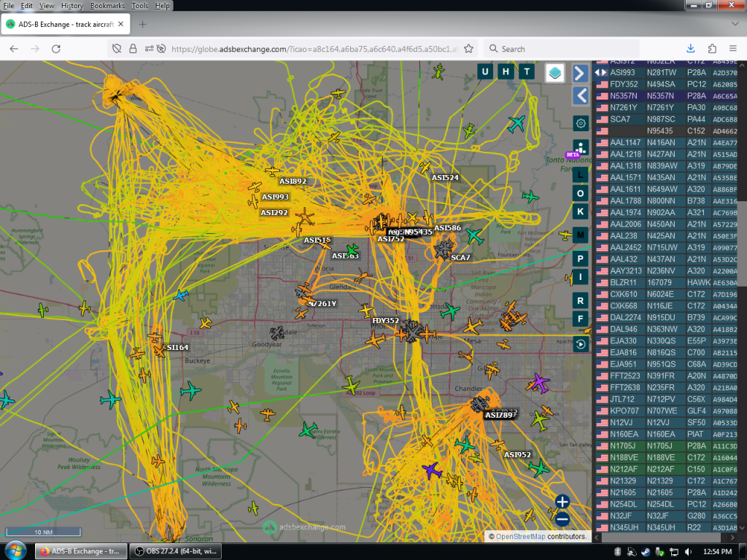Open the Edit menu

tap(27, 6)
